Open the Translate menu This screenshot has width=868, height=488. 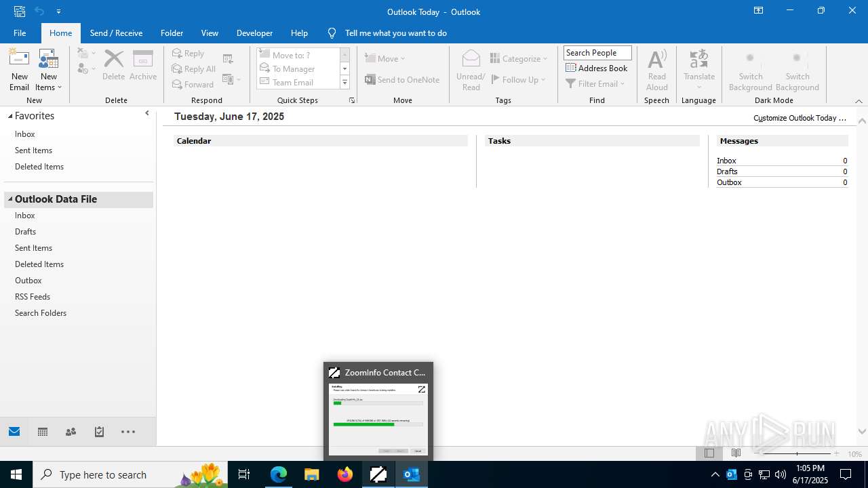click(698, 70)
